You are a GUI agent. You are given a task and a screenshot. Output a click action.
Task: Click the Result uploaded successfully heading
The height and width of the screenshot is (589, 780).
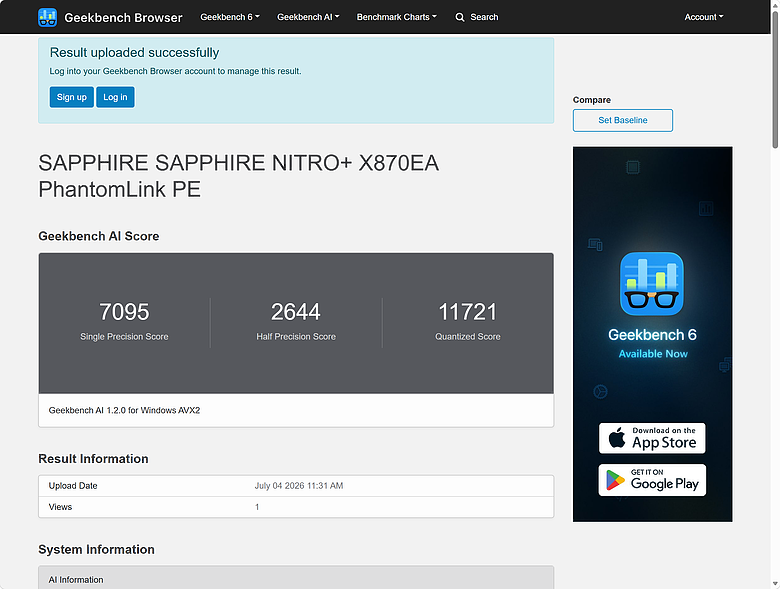134,53
